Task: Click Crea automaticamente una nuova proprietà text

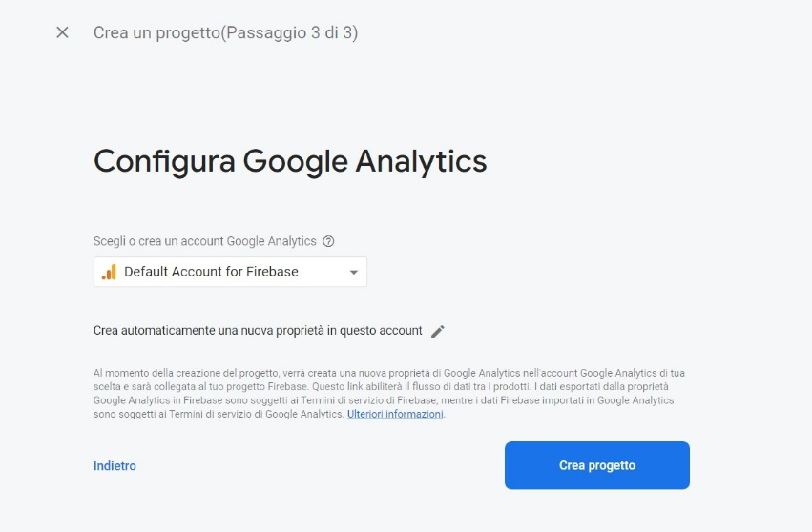Action: [x=258, y=331]
